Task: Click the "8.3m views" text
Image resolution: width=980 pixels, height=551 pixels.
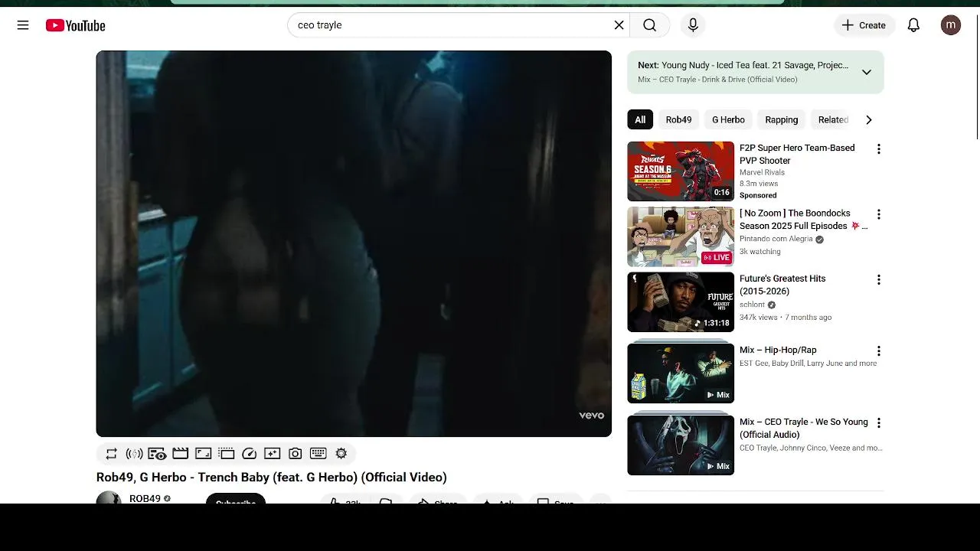Action: tap(759, 184)
